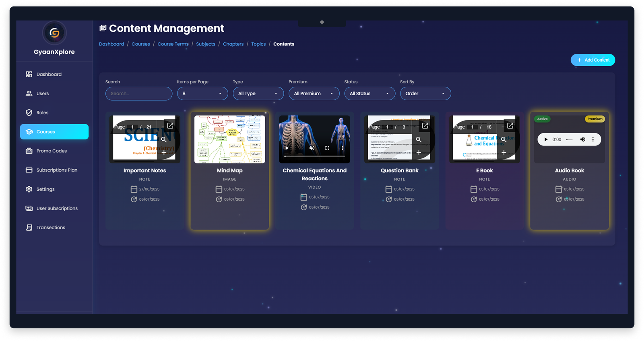Click zoom icon on Question Bank preview
This screenshot has height=341, width=644.
click(419, 139)
